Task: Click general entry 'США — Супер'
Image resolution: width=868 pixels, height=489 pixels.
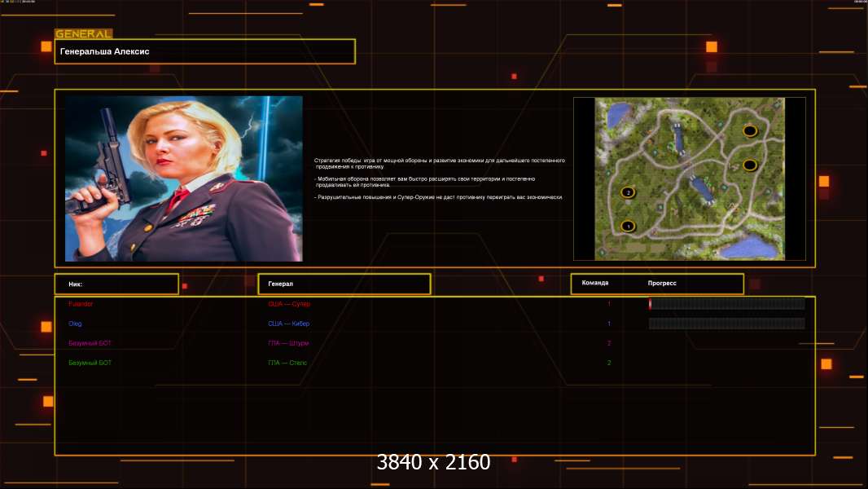Action: [x=289, y=304]
